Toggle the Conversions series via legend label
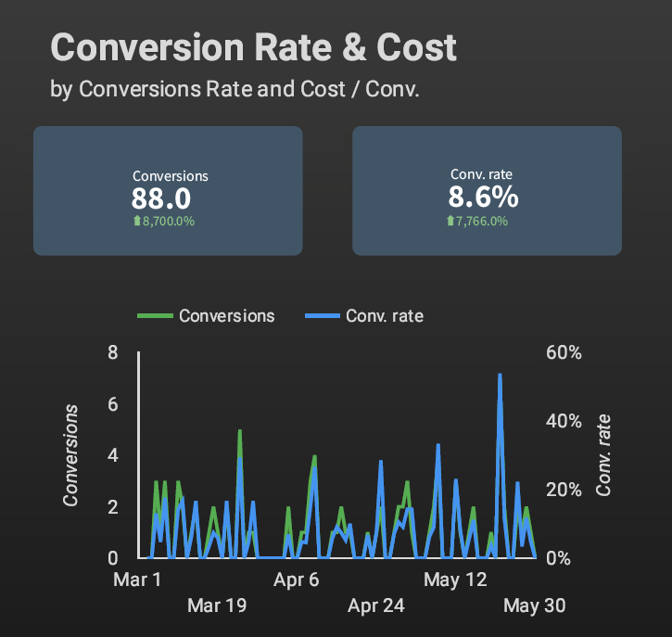 pos(226,316)
